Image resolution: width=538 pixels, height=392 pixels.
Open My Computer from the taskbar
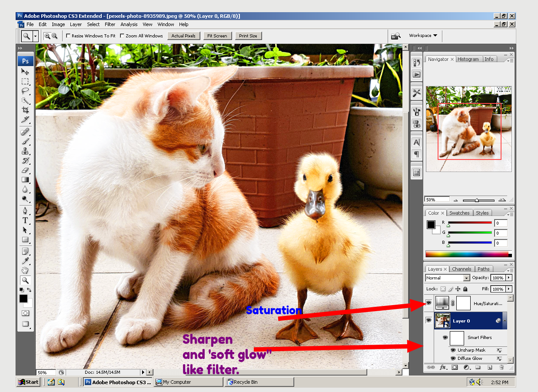point(189,382)
